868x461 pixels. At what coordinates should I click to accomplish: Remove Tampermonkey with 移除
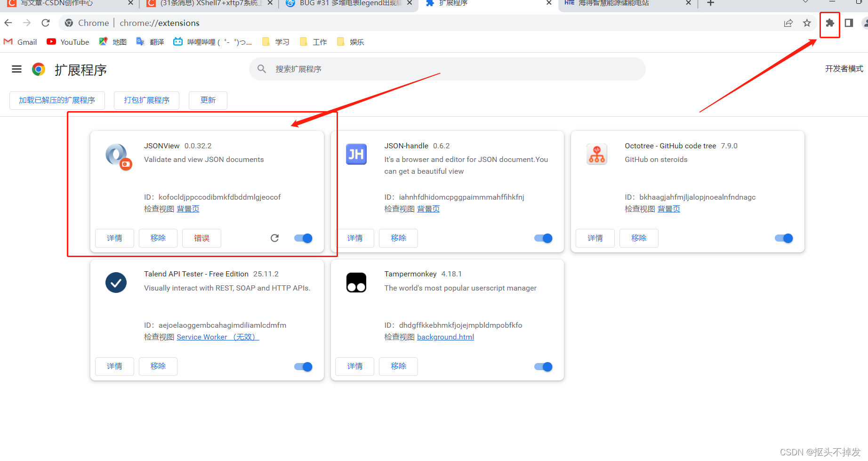[398, 366]
